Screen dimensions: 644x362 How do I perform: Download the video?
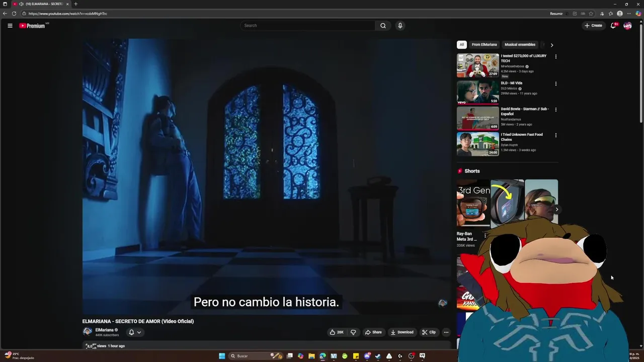(402, 332)
